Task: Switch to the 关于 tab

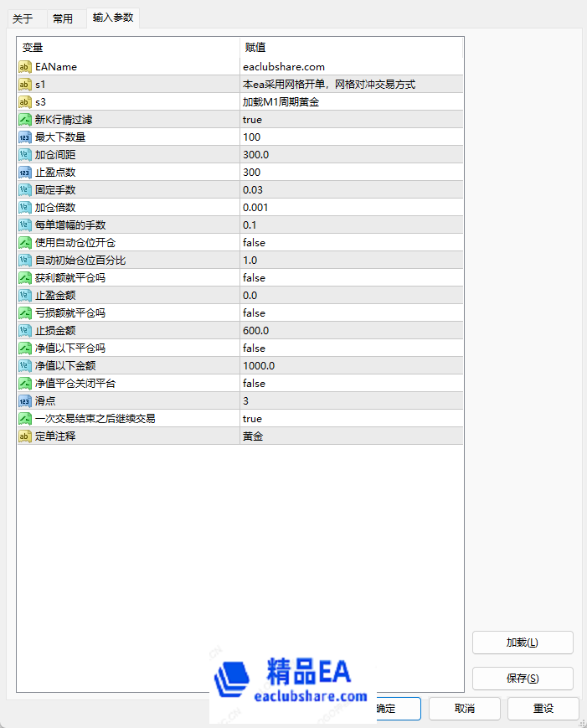Action: click(27, 18)
